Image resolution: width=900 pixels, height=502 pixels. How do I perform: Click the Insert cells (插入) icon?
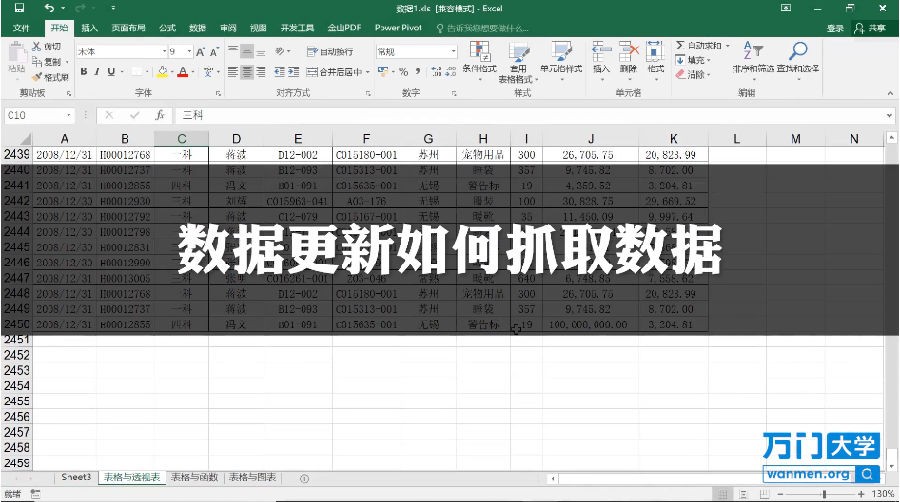click(601, 52)
